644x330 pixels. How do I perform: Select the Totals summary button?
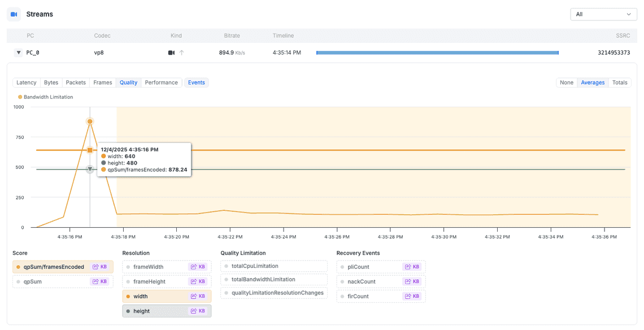tap(620, 82)
